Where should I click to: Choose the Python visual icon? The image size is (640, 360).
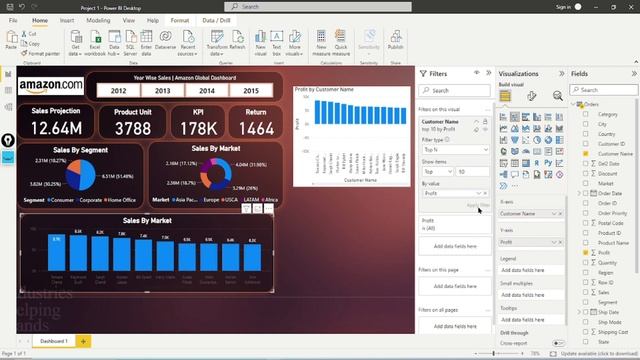click(x=548, y=163)
